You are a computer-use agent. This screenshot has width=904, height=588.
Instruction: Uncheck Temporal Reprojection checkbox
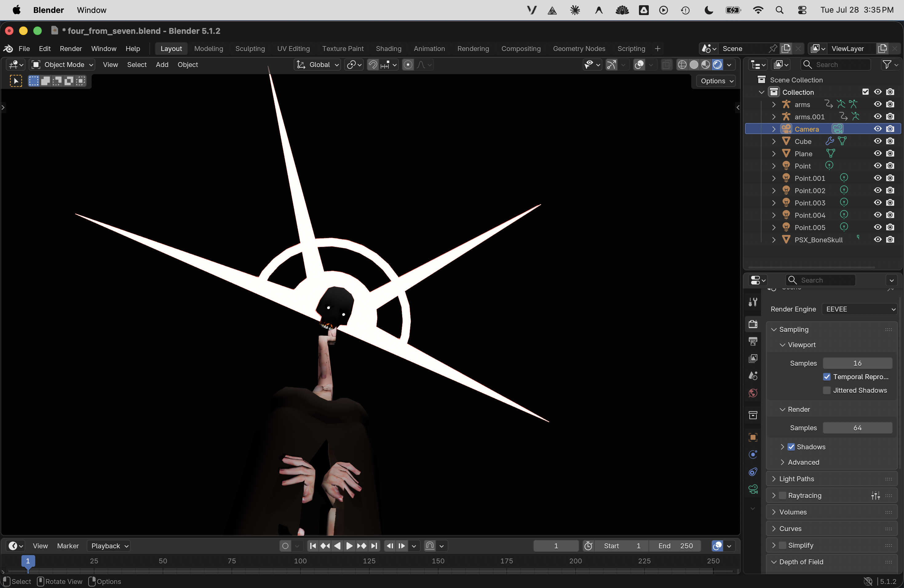pyautogui.click(x=827, y=377)
